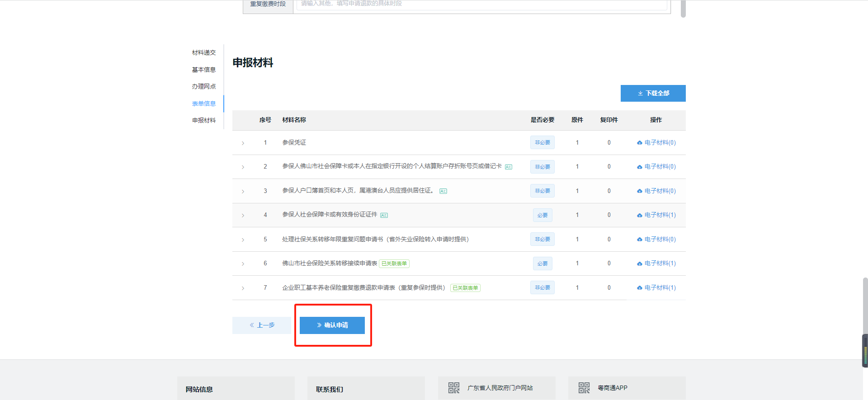This screenshot has height=400, width=868.
Task: Go to the 基本信息 sidebar section
Action: tap(204, 70)
